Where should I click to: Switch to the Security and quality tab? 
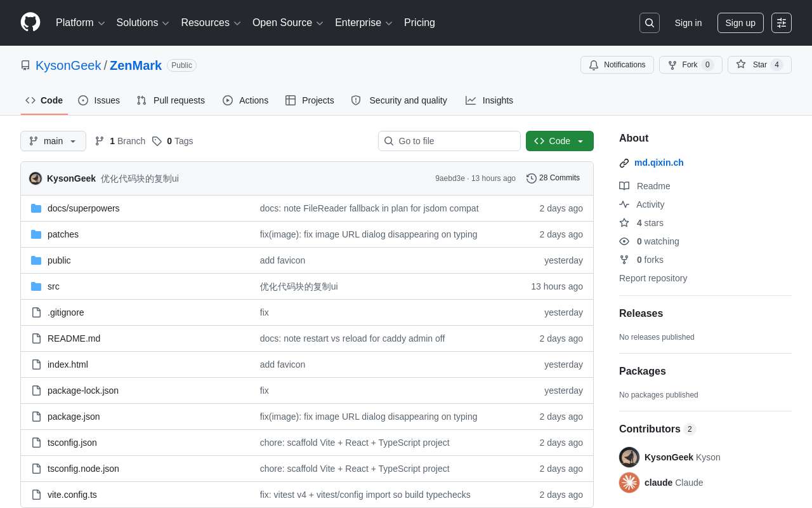click(x=399, y=100)
